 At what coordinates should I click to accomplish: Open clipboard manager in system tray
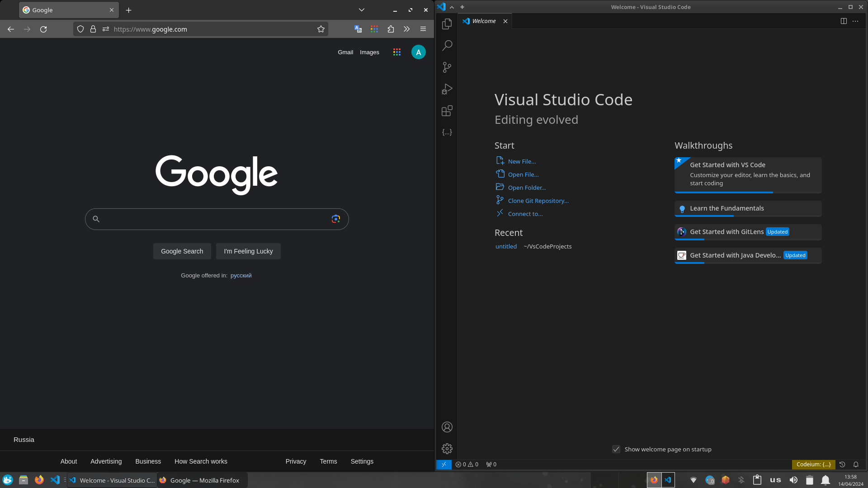(x=757, y=480)
